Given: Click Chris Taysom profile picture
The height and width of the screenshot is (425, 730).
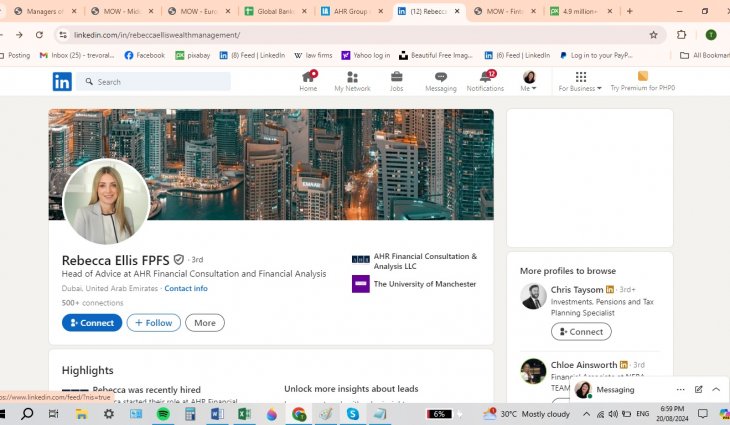Looking at the screenshot, I should 534,297.
